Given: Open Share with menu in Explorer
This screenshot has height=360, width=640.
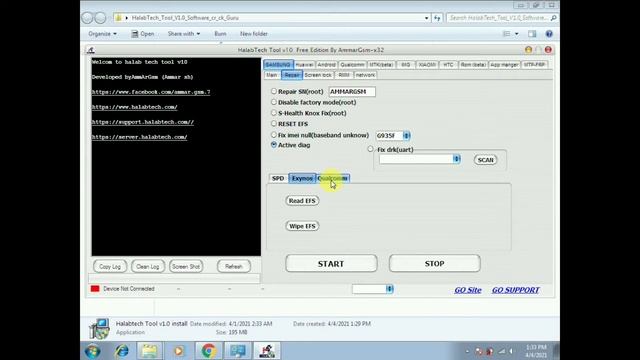Looking at the screenshot, I should point(184,34).
